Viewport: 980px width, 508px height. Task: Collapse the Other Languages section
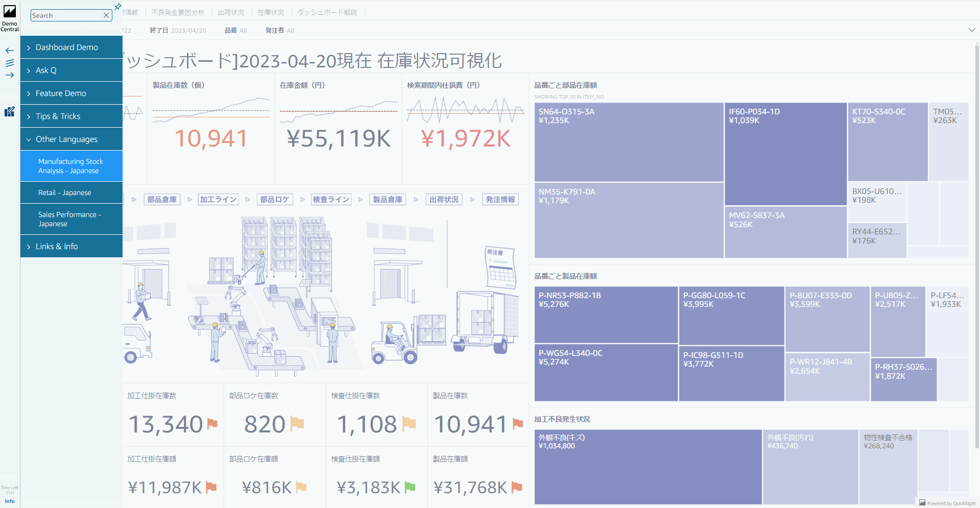click(66, 138)
